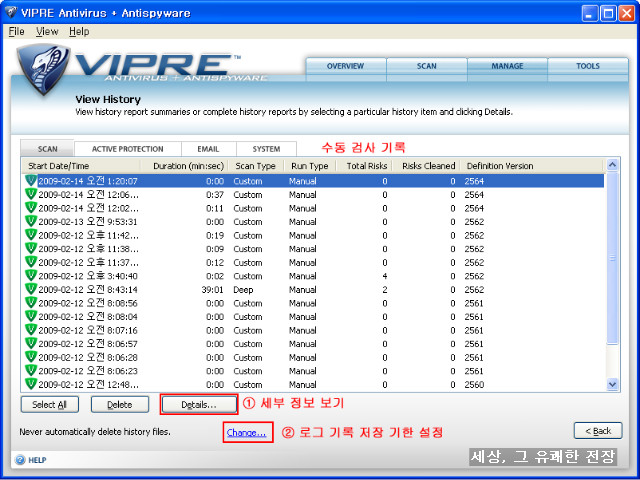Screen dimensions: 640x480
Task: Sort by Definition Version column header
Action: click(531, 166)
